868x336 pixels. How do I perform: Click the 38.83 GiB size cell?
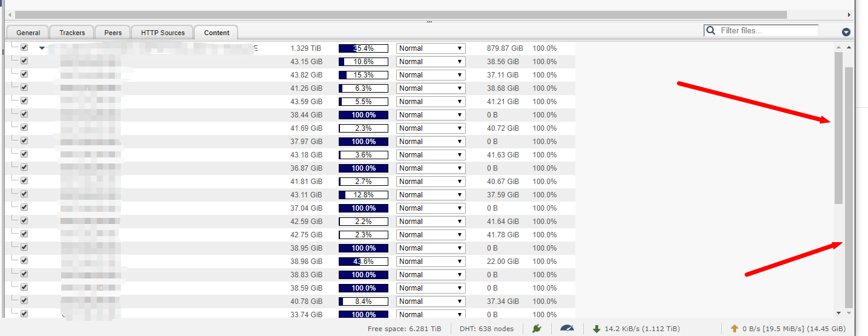pos(307,275)
